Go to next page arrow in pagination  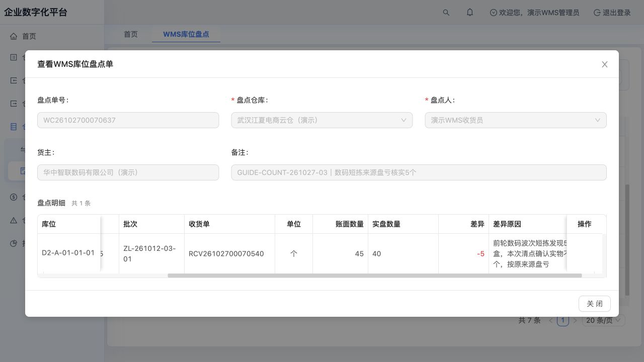(575, 320)
